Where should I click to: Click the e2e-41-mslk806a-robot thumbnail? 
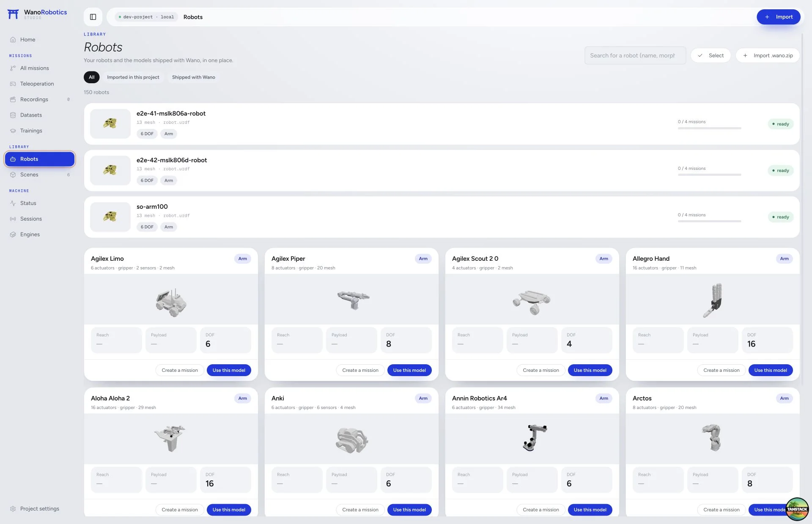[110, 124]
